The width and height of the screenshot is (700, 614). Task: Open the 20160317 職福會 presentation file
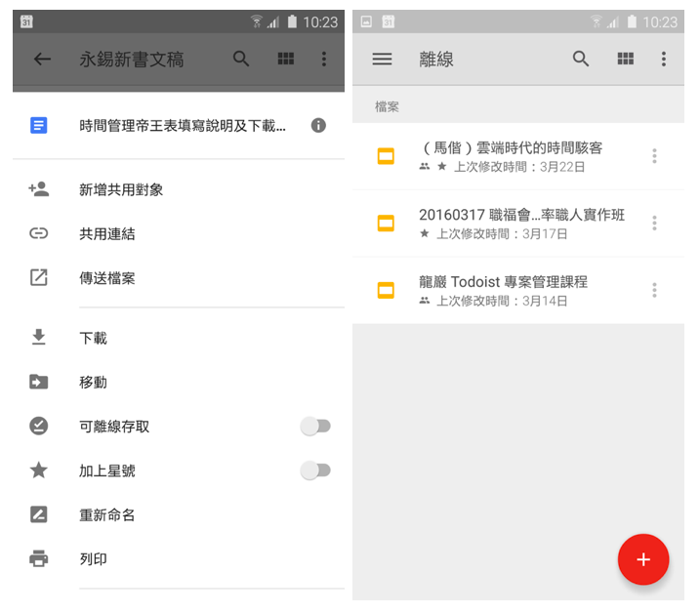point(518,224)
